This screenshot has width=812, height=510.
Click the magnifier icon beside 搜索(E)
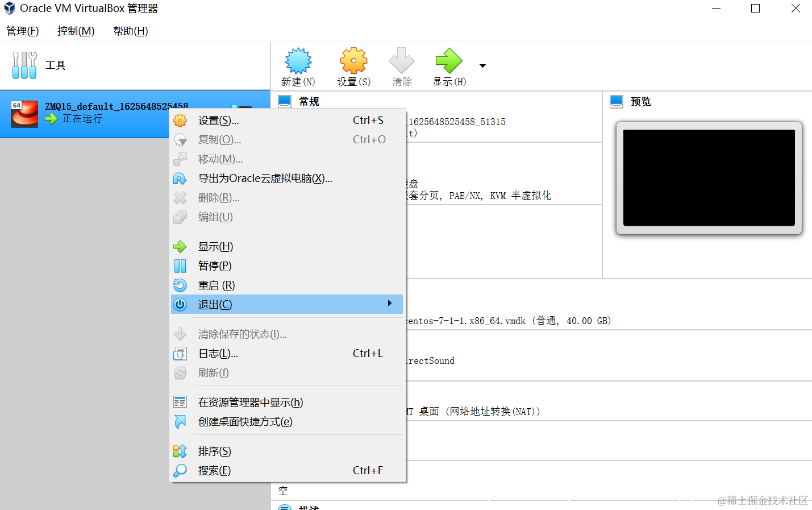click(x=180, y=471)
